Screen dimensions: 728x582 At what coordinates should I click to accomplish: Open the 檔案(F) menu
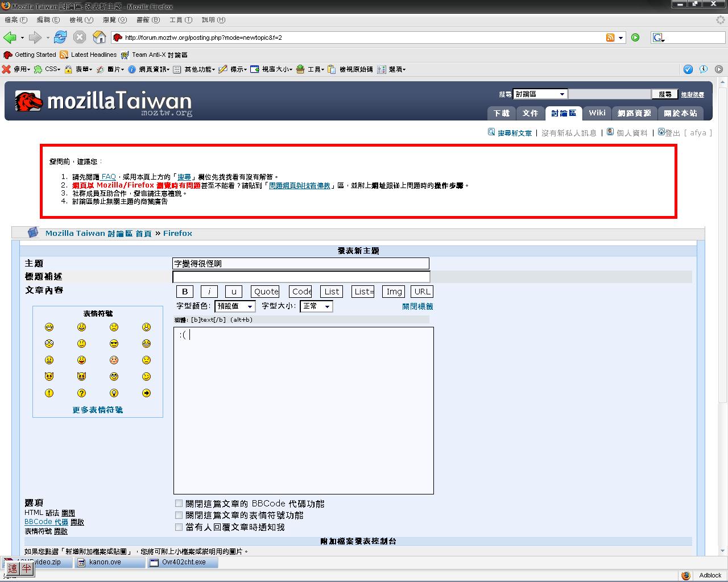16,20
